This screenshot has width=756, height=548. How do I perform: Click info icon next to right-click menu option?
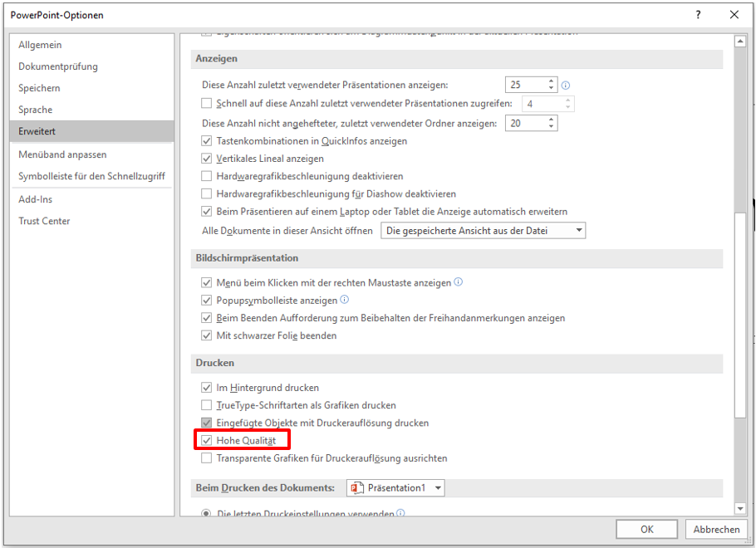(x=459, y=282)
